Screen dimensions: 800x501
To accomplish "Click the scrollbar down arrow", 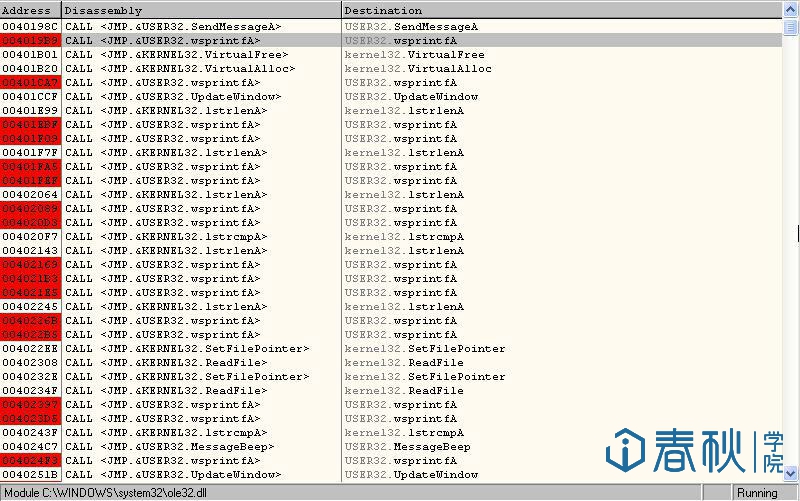I will click(790, 473).
